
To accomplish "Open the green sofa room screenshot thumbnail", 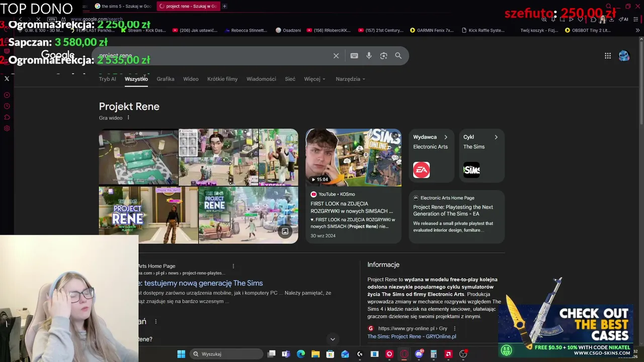I will click(138, 157).
